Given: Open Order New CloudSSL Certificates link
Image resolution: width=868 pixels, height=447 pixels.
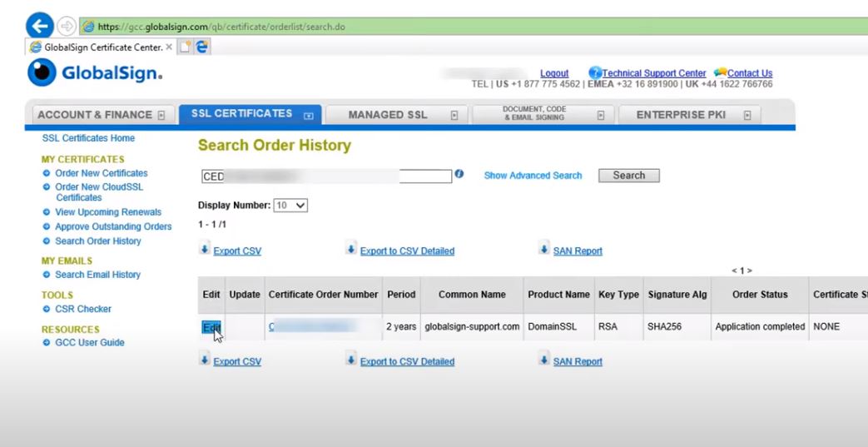Looking at the screenshot, I should click(x=99, y=192).
